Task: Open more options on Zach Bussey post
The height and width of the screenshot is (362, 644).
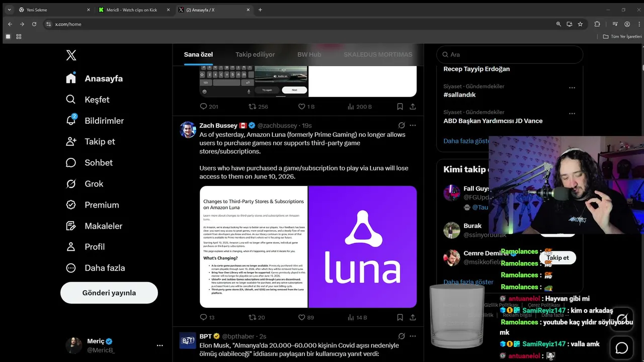Action: click(413, 125)
